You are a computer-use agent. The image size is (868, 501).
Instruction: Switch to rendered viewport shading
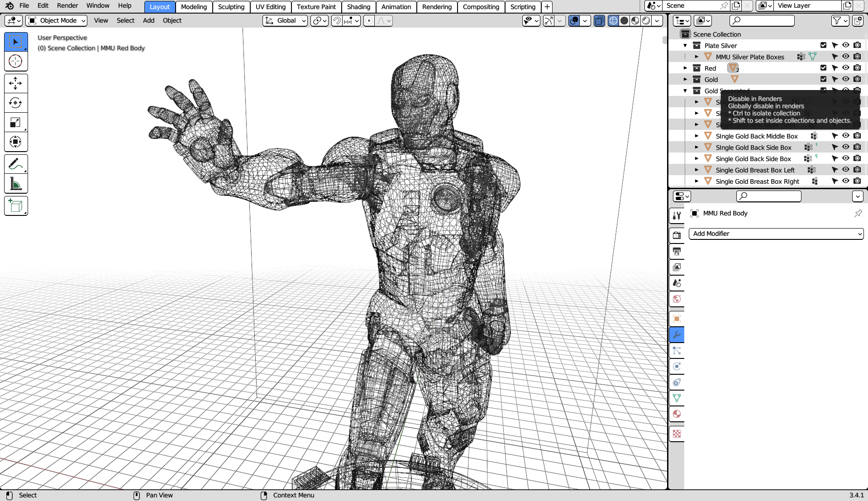[x=646, y=20]
